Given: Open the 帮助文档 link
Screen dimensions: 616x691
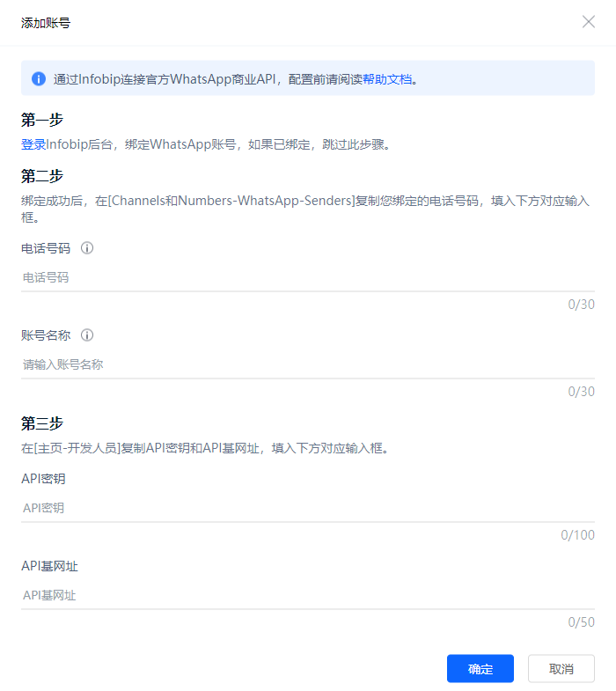Looking at the screenshot, I should [387, 79].
